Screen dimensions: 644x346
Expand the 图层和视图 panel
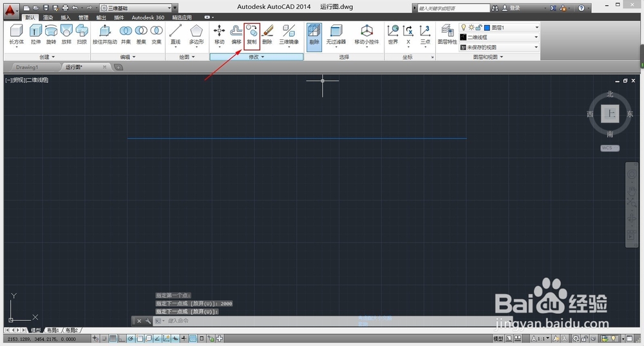click(488, 57)
